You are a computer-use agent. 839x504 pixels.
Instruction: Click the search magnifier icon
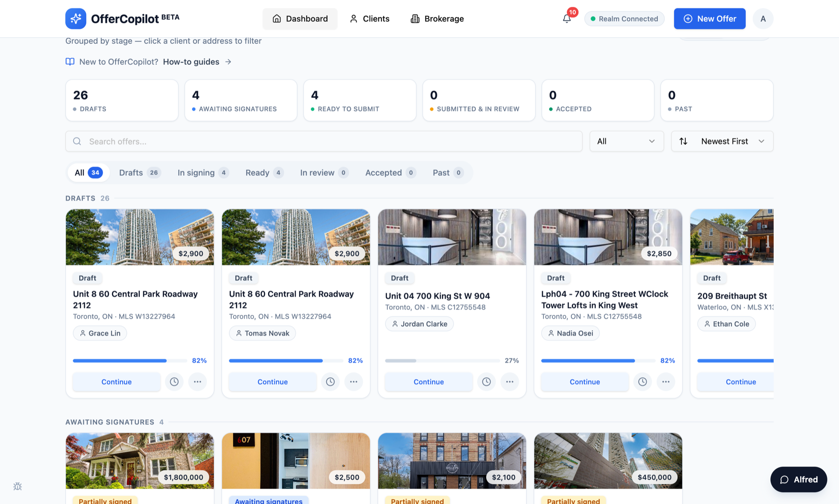(77, 141)
